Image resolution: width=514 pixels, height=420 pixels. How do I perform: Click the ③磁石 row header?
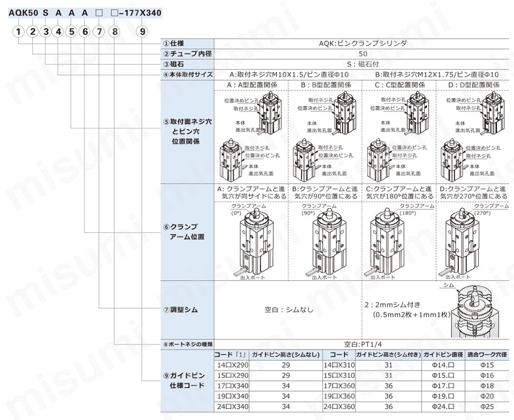(187, 64)
